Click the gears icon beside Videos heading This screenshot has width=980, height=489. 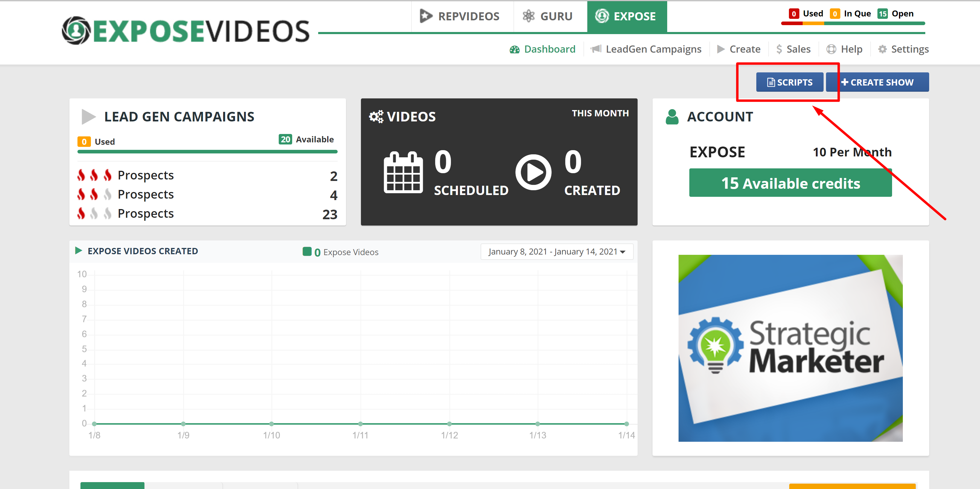point(376,117)
